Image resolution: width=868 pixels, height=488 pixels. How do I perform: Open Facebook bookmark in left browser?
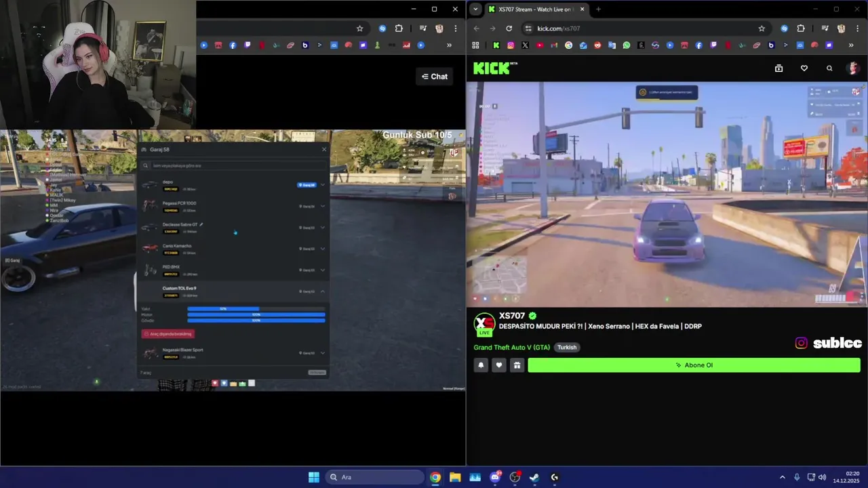pos(233,45)
